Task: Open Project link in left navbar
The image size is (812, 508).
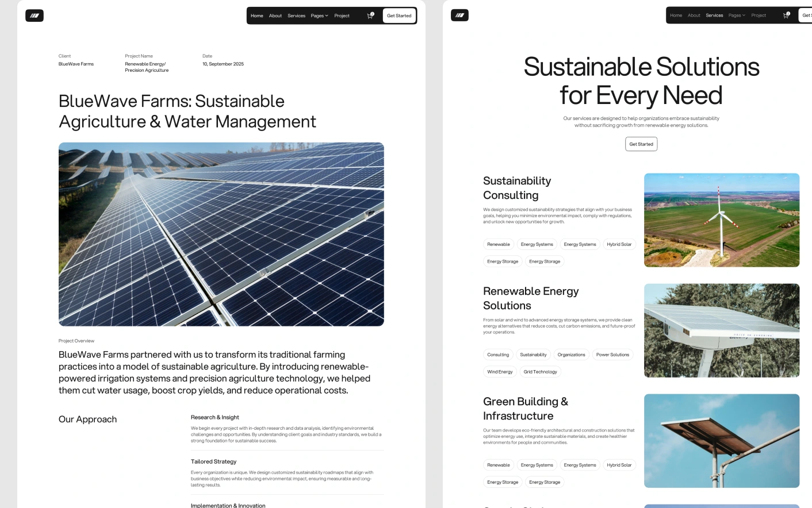Action: click(342, 16)
